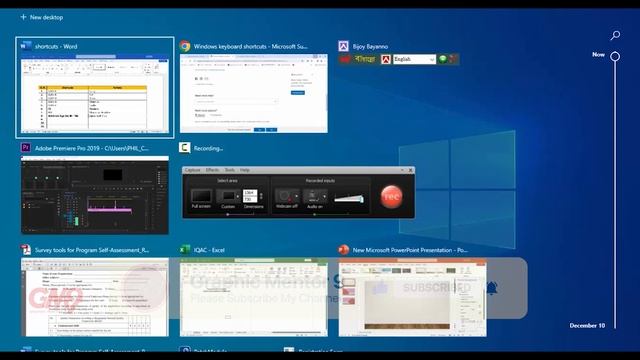This screenshot has height=360, width=640.
Task: Click the width field in Dimensions
Action: point(250,192)
